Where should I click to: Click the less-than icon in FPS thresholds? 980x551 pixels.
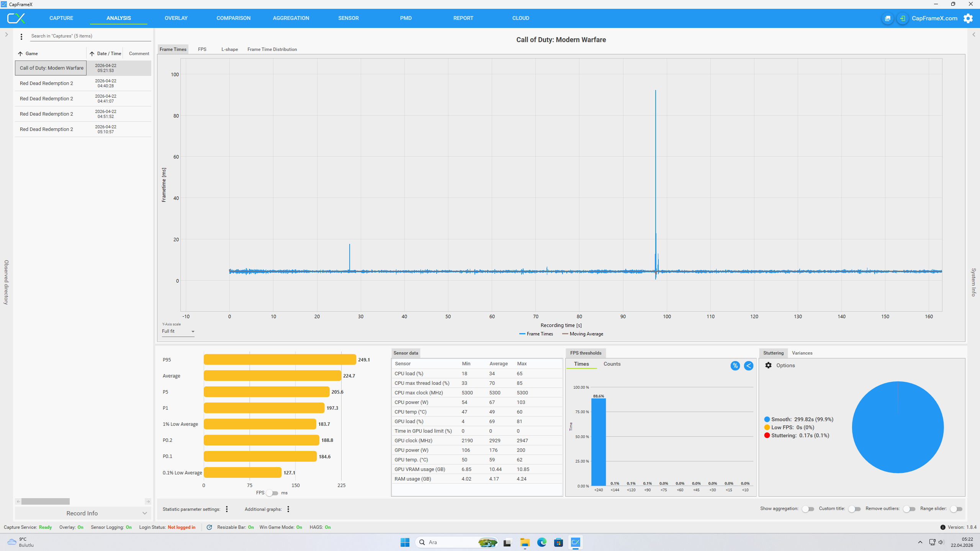[748, 366]
